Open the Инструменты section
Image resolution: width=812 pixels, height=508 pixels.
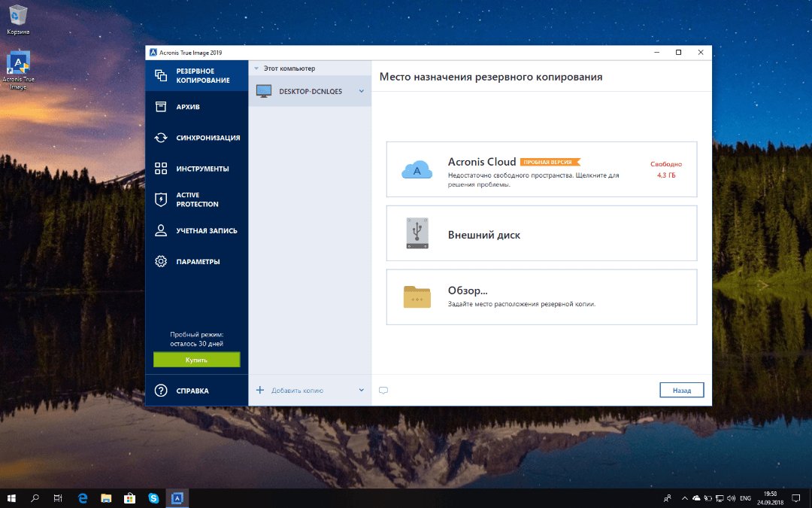(x=197, y=169)
